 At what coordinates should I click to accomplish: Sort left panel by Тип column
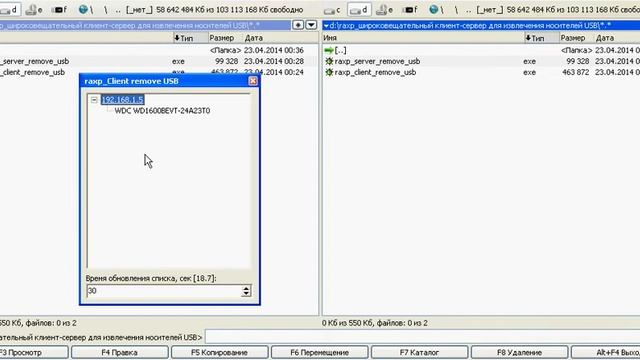pyautogui.click(x=190, y=38)
